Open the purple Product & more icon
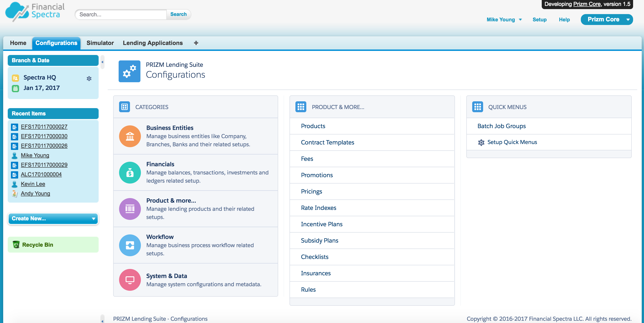The width and height of the screenshot is (644, 323). pos(130,209)
